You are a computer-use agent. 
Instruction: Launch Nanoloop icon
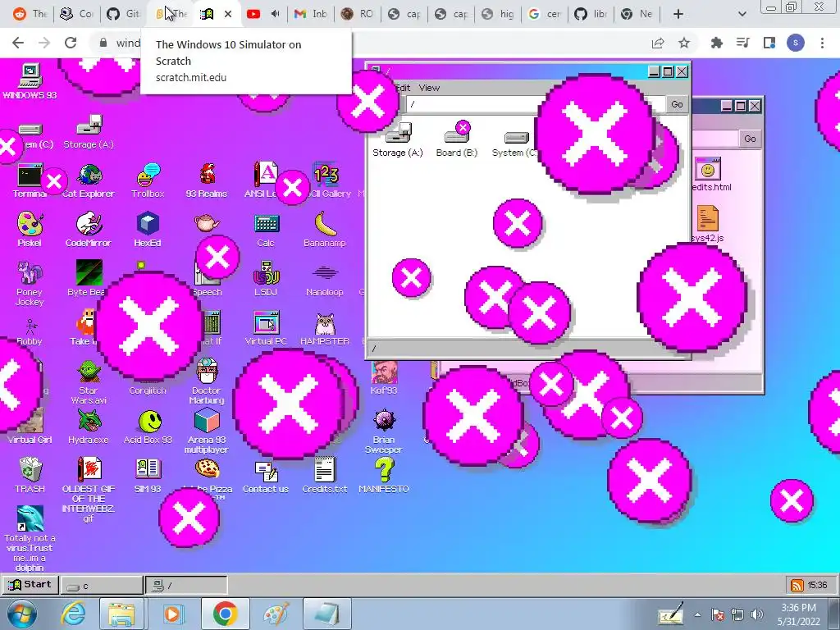pos(325,279)
